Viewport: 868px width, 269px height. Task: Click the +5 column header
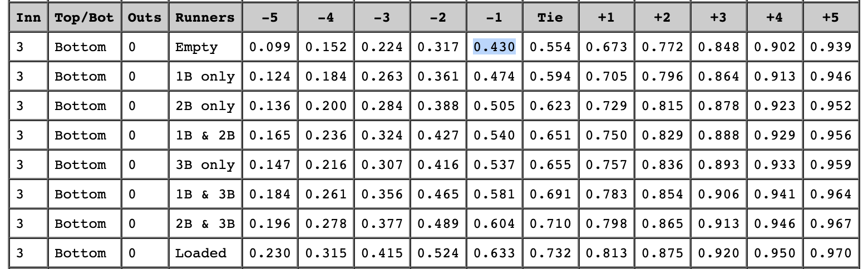click(831, 18)
